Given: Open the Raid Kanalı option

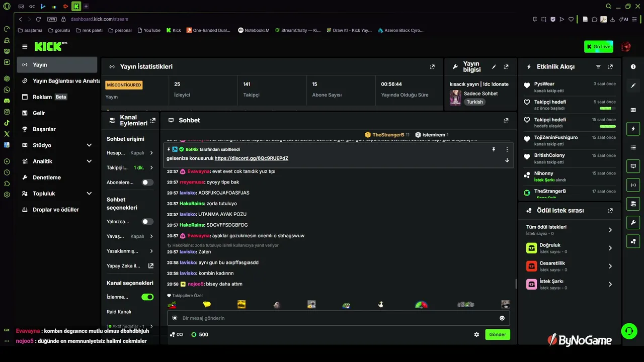Looking at the screenshot, I should click(119, 312).
